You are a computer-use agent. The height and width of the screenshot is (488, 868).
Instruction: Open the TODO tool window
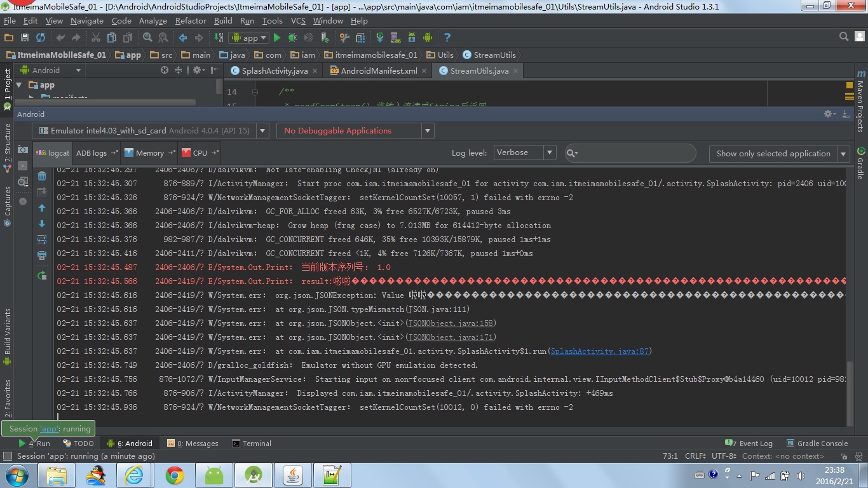[x=78, y=444]
